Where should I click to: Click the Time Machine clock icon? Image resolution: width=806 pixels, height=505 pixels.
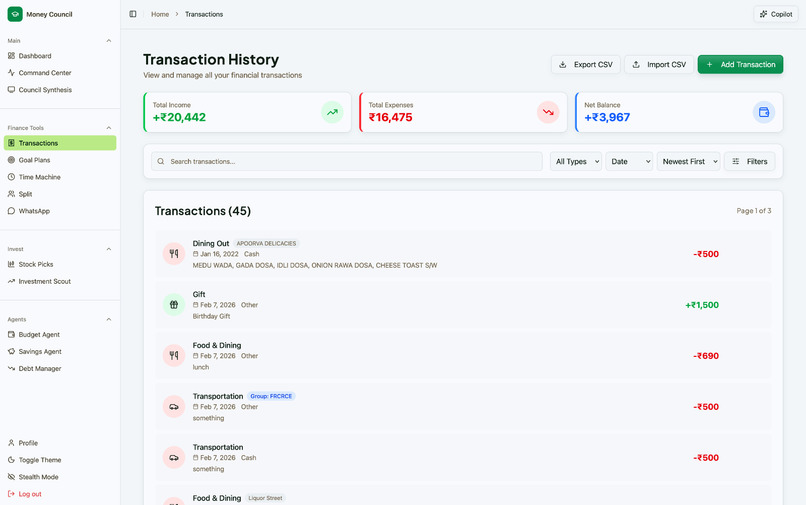click(11, 177)
